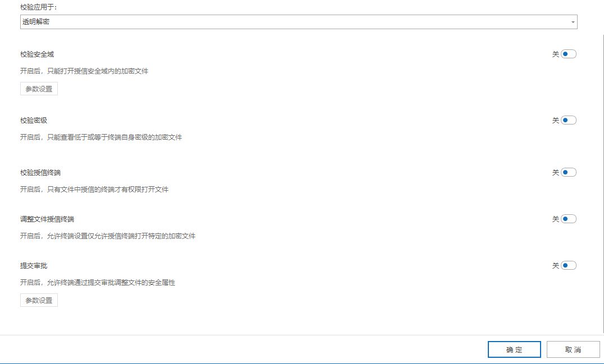
Task: Click the 提交审批 heading text
Action: 34,265
